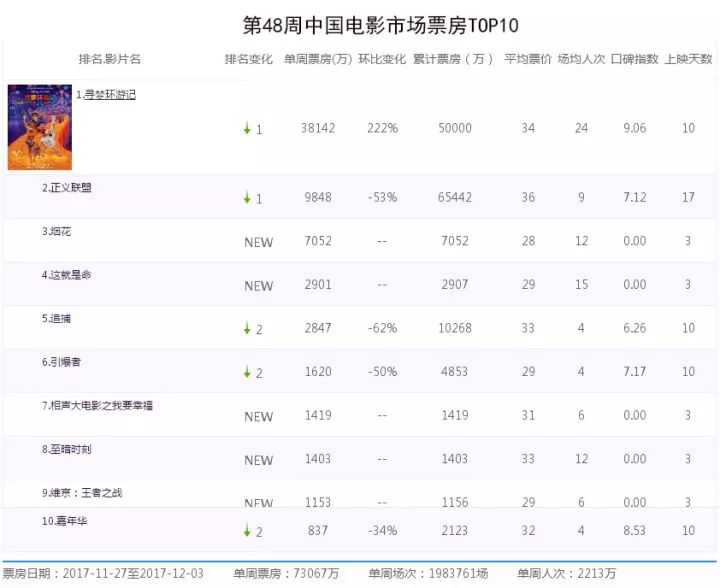
Task: Sort by 单周票房(万) column header
Action: [318, 59]
